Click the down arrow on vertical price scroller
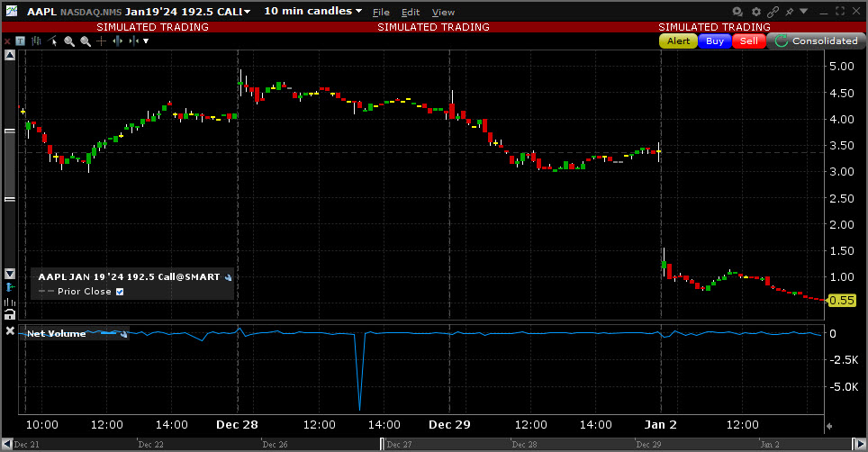 [9, 274]
